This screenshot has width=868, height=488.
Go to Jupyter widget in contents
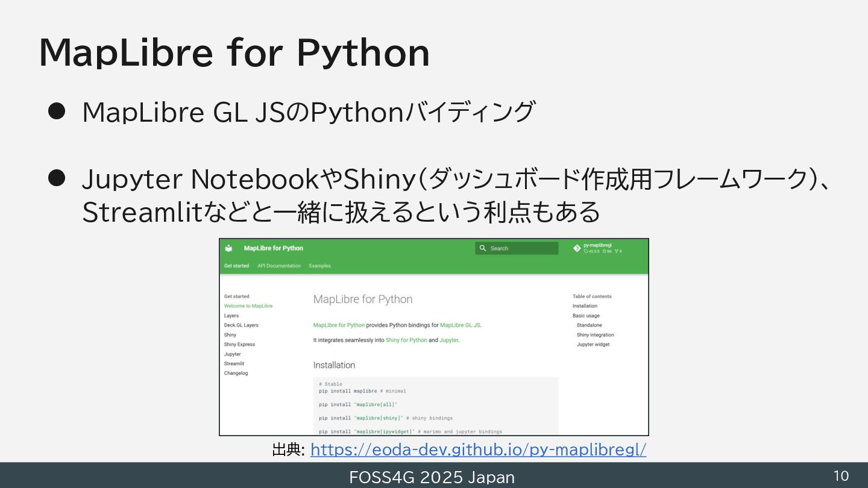[593, 345]
